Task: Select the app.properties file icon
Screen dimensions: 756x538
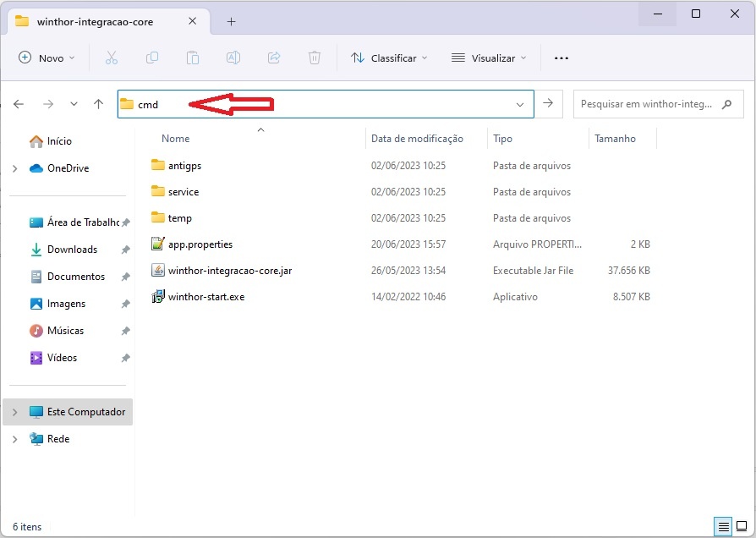Action: tap(157, 244)
